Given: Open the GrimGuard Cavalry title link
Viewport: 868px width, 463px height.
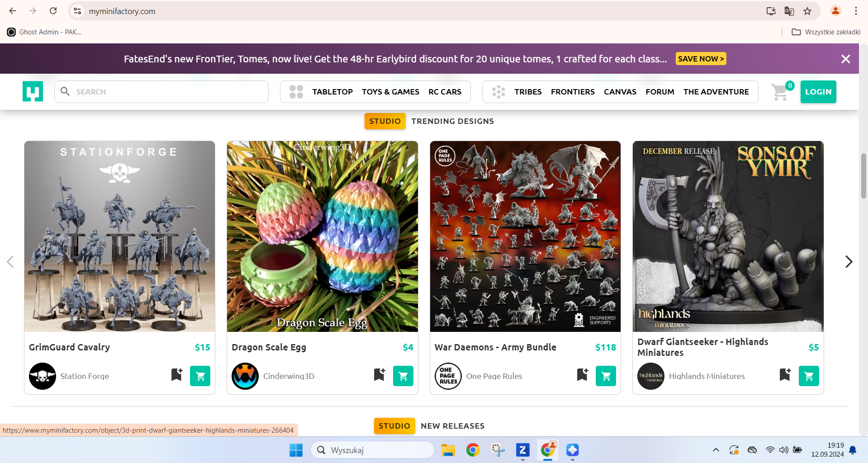Looking at the screenshot, I should point(69,347).
